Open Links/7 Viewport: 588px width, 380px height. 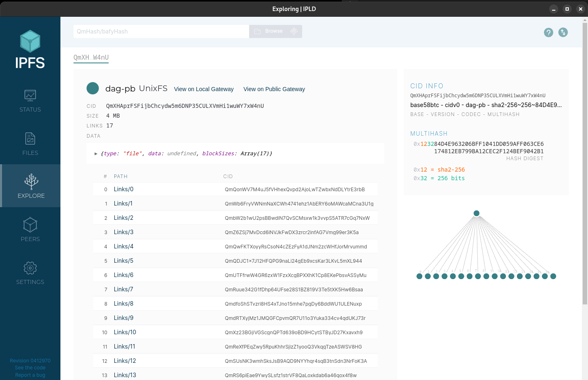tap(124, 289)
